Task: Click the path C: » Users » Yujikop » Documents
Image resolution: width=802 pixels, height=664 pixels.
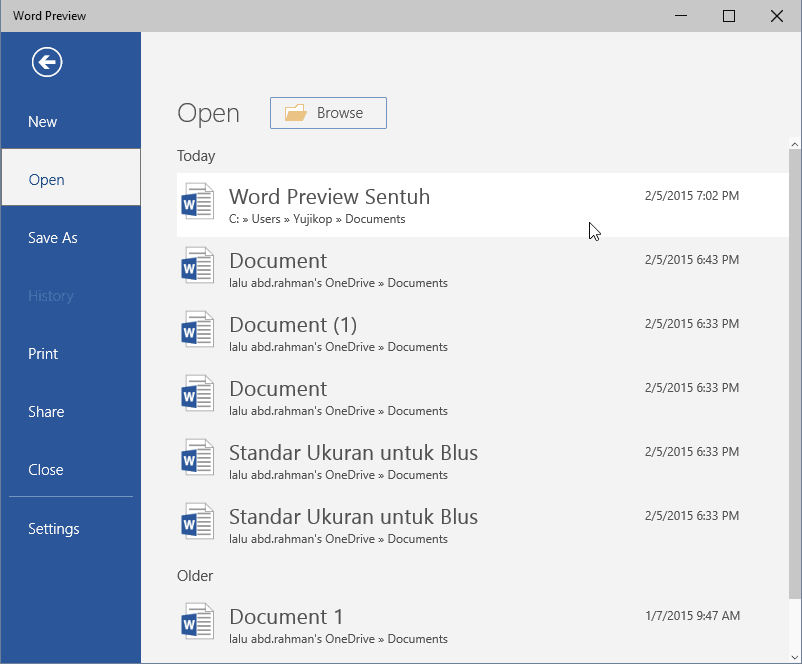Action: [317, 219]
